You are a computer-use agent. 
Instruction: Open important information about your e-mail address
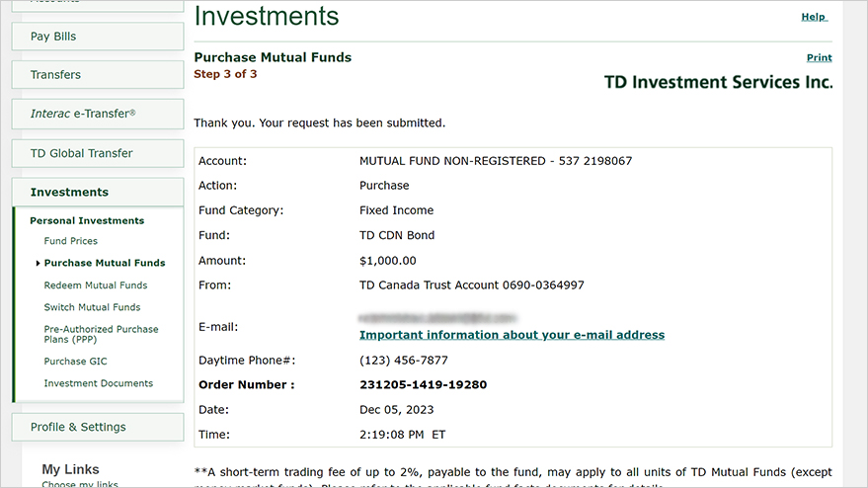(x=513, y=335)
